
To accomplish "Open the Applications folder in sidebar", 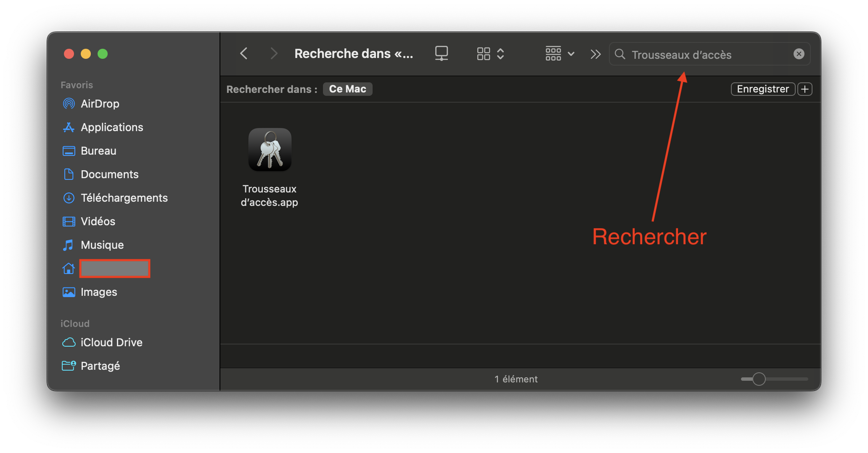I will [112, 127].
